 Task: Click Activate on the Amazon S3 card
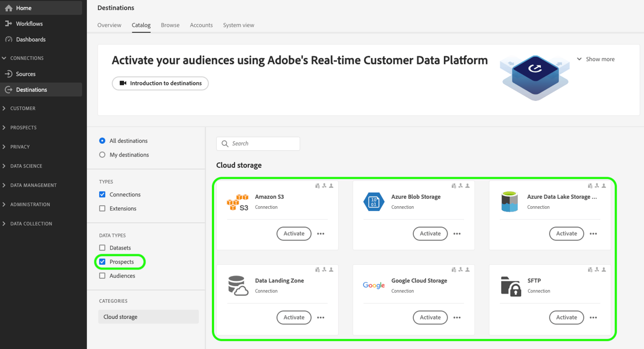(x=294, y=234)
